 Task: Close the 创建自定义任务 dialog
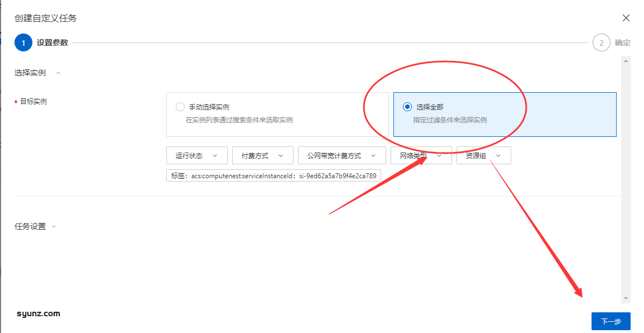click(626, 18)
